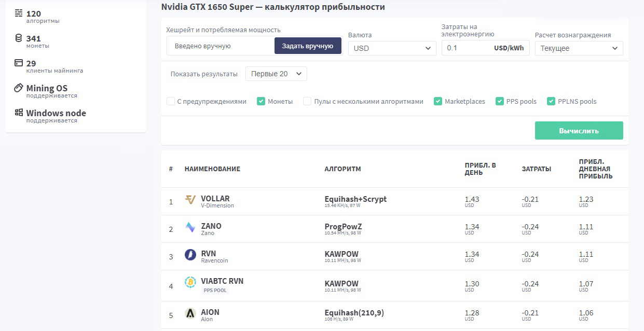This screenshot has height=331, width=644.
Task: Click the mining clients icon in sidebar
Action: [19, 63]
